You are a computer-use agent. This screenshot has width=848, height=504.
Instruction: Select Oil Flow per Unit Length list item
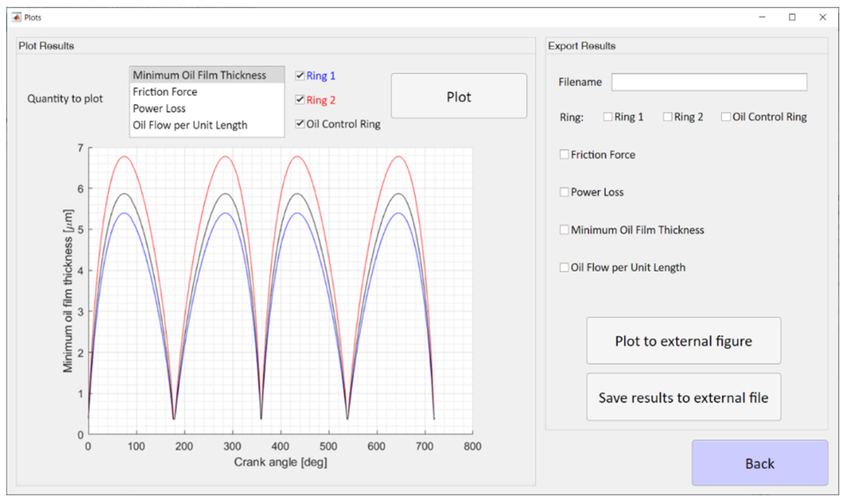[190, 125]
